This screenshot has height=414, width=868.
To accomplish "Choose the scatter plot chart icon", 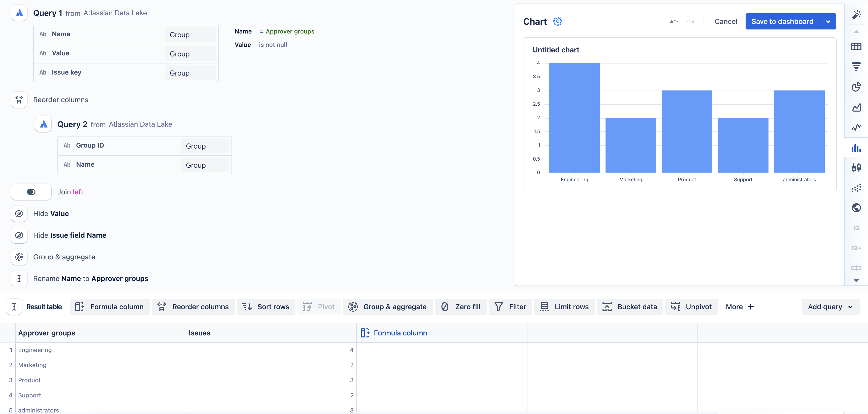I will pyautogui.click(x=856, y=188).
